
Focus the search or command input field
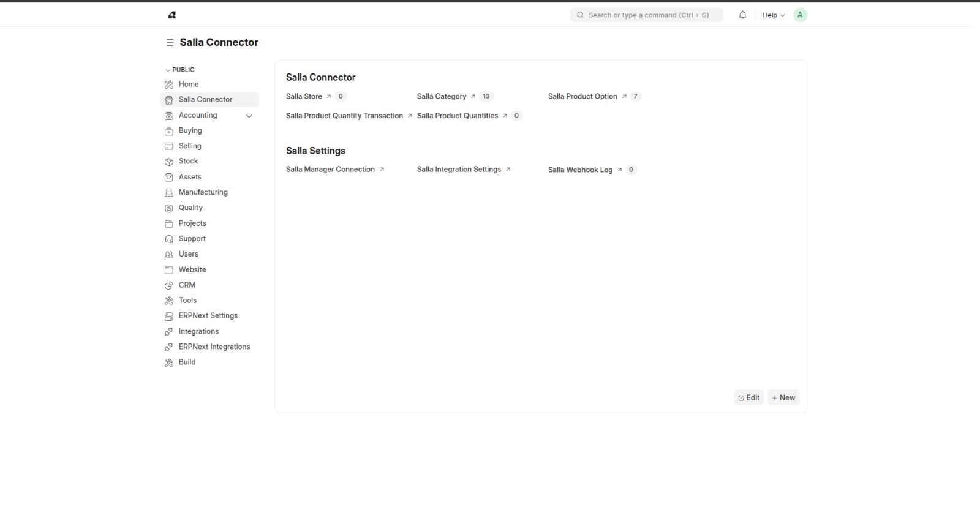pos(648,15)
